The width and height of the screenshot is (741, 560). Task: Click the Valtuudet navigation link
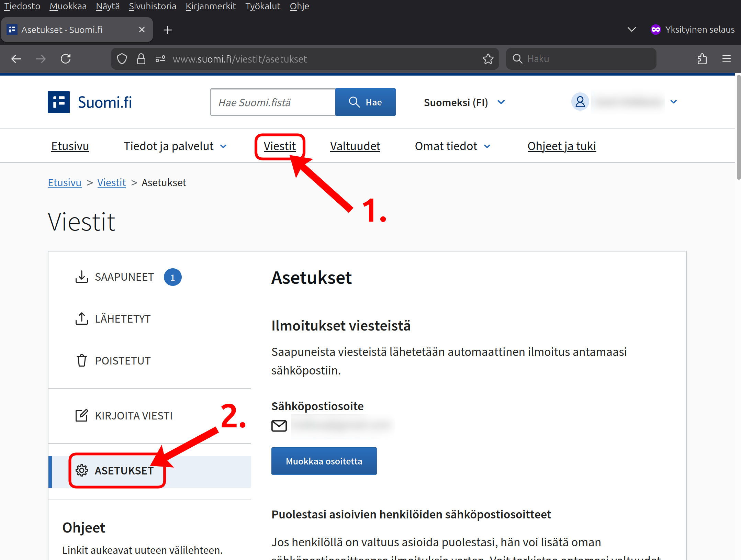355,146
